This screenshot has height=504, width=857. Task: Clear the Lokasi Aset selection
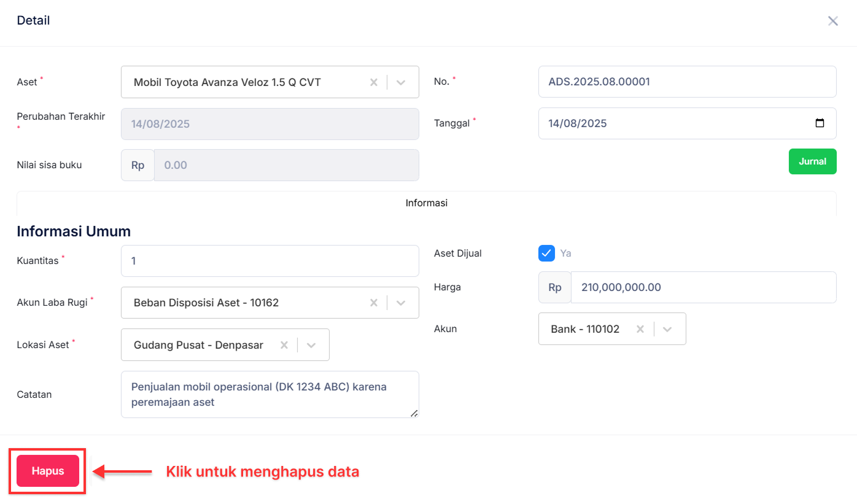[284, 345]
